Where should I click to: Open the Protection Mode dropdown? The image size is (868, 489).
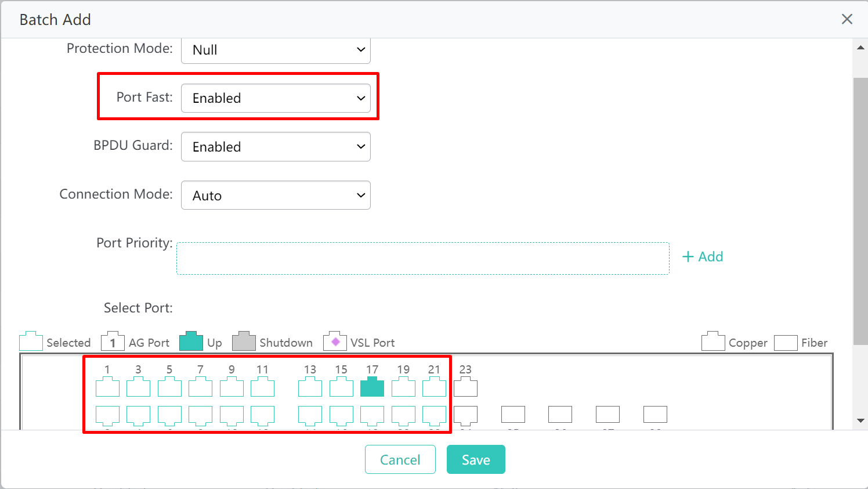(276, 50)
